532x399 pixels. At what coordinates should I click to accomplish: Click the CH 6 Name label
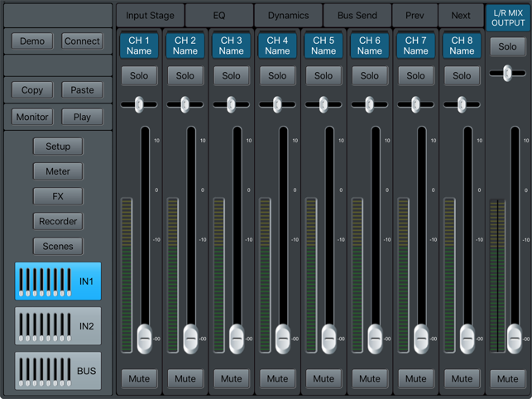point(370,46)
